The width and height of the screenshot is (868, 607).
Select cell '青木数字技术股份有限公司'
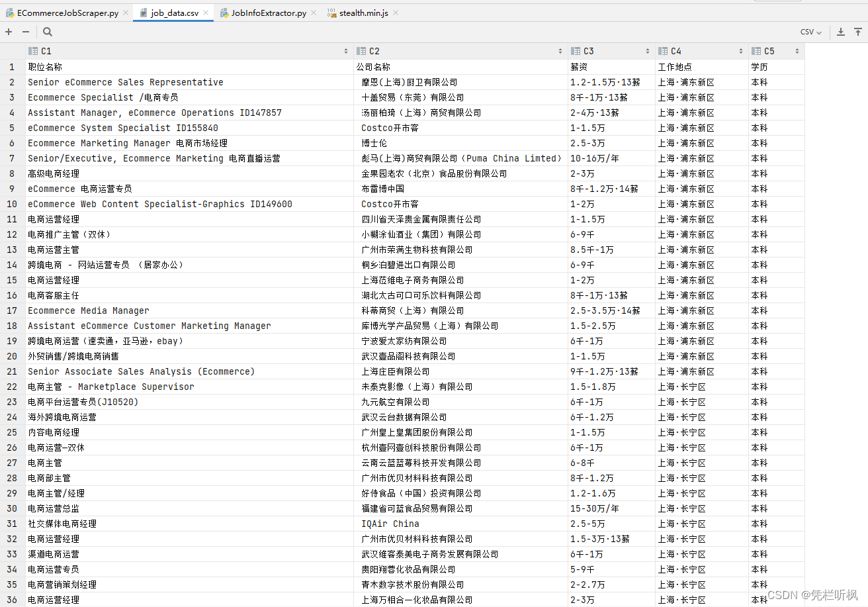click(x=460, y=584)
